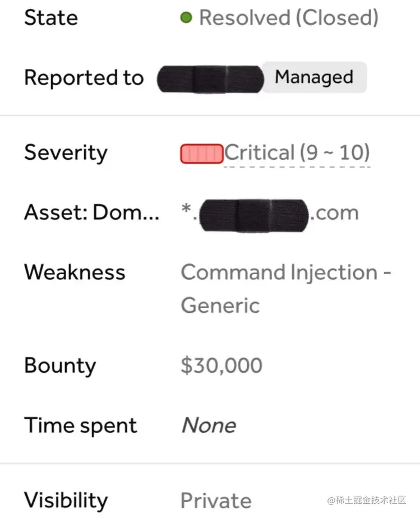The width and height of the screenshot is (420, 519).
Task: Click the Reported to field label
Action: [x=84, y=78]
